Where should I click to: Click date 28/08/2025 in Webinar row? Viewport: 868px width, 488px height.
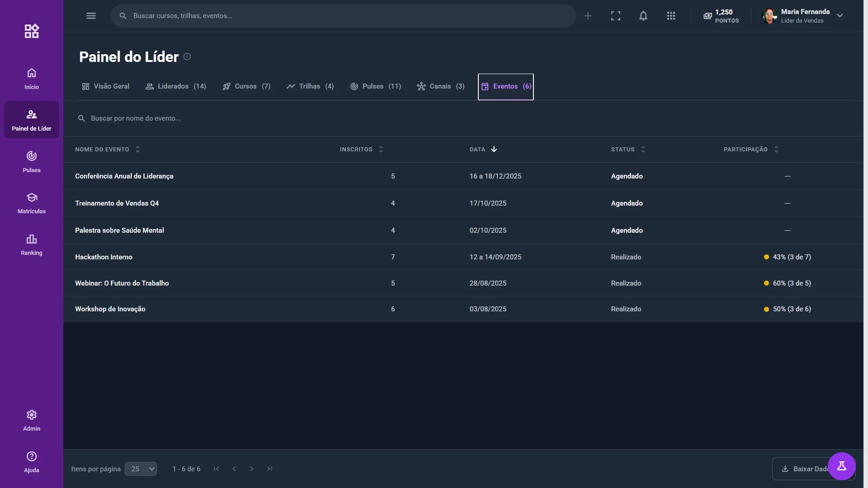(x=488, y=283)
